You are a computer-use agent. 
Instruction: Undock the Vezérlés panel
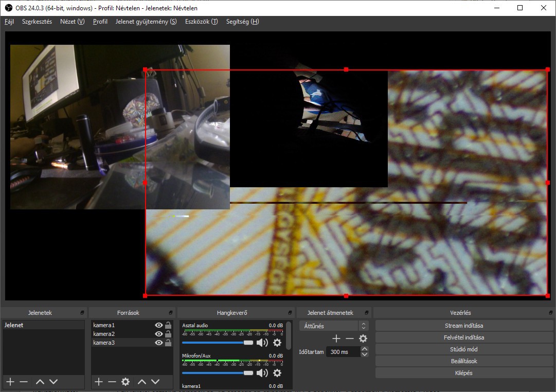551,313
